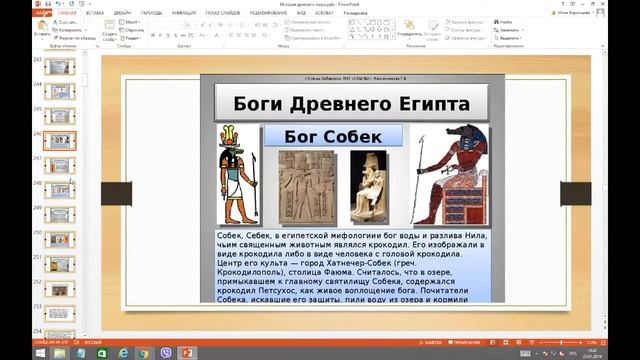
Task: Select the triangle shape in shapes gallery
Action: coord(352,29)
